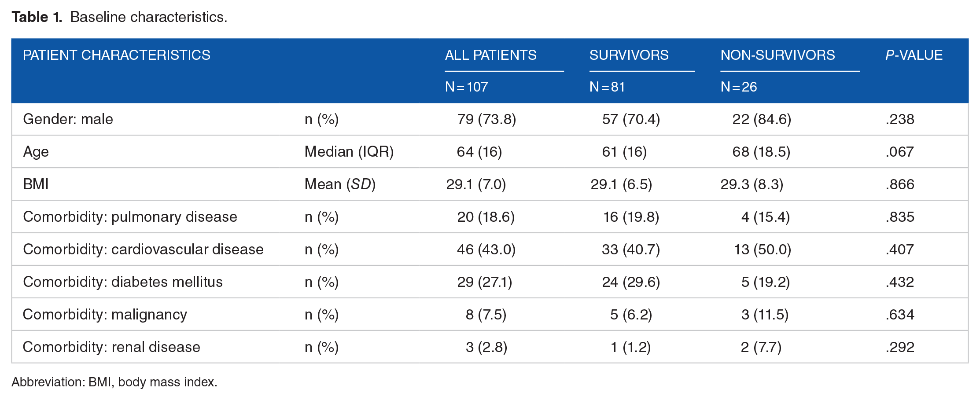Click the 29.1 (7.0) BMI value
The height and width of the screenshot is (400, 980).
[476, 184]
